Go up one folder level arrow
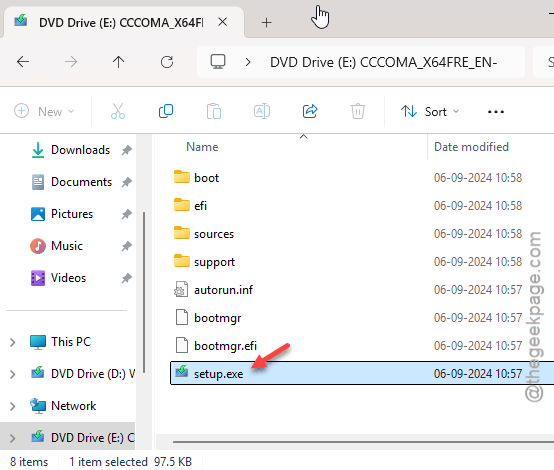The height and width of the screenshot is (470, 554). pyautogui.click(x=118, y=62)
